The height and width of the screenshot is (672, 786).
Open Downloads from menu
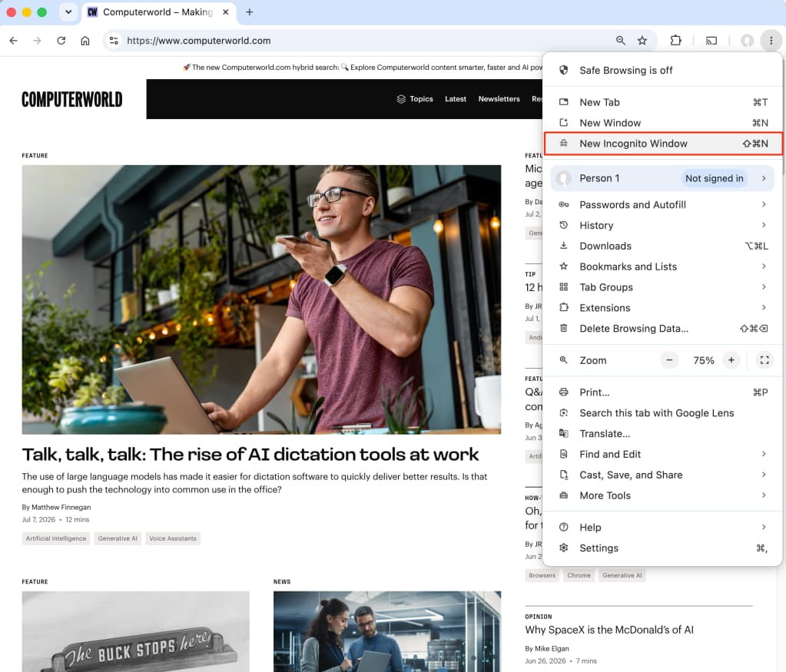pyautogui.click(x=662, y=246)
